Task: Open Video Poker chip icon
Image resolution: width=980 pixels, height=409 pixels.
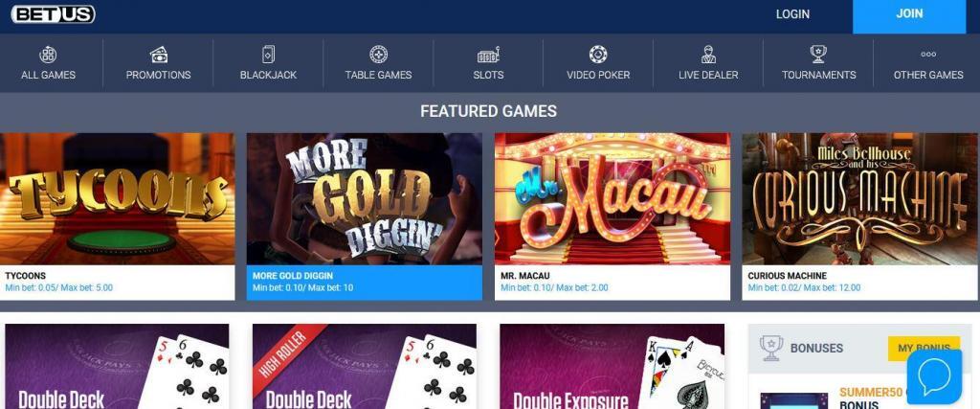Action: 598,55
